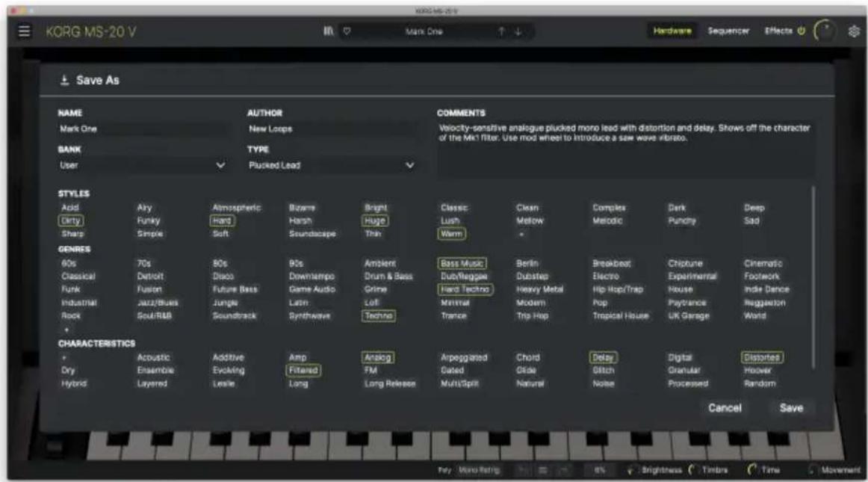The image size is (868, 482).
Task: Click the Mark One preset name in top bar
Action: point(424,31)
